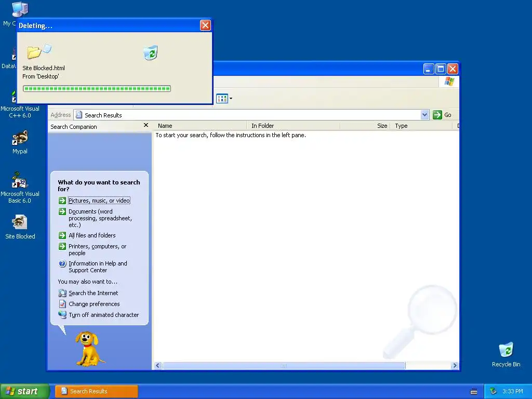The height and width of the screenshot is (399, 532).
Task: Click the recycle bin icon in Deleting dialog
Action: point(150,53)
